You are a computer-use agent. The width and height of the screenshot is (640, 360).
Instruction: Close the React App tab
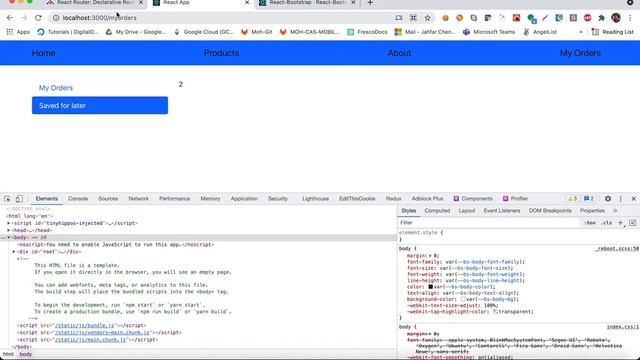tap(247, 3)
